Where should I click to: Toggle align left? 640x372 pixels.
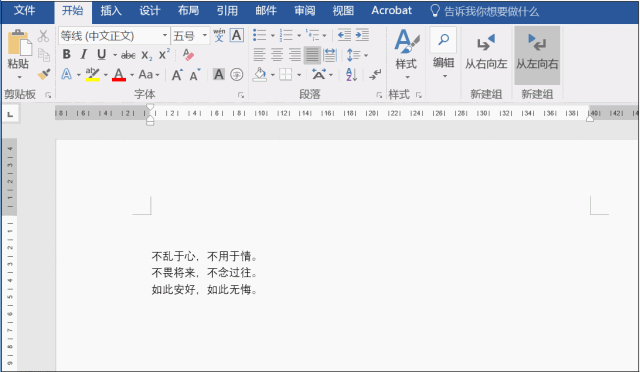pyautogui.click(x=259, y=55)
